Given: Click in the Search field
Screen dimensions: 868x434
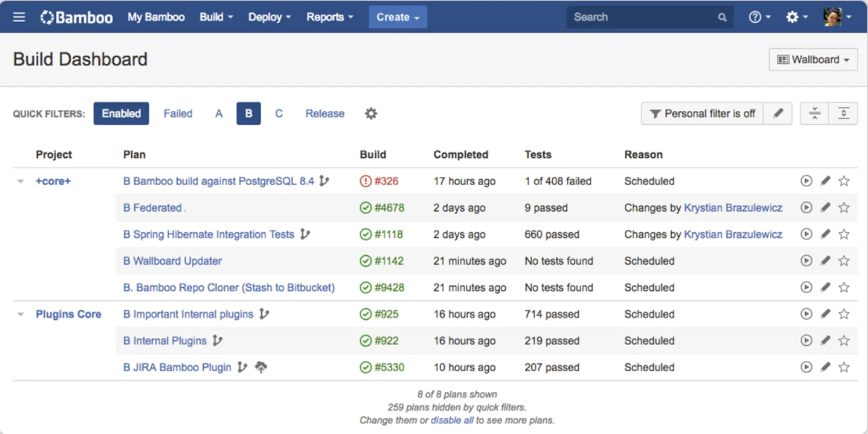Looking at the screenshot, I should coord(650,17).
